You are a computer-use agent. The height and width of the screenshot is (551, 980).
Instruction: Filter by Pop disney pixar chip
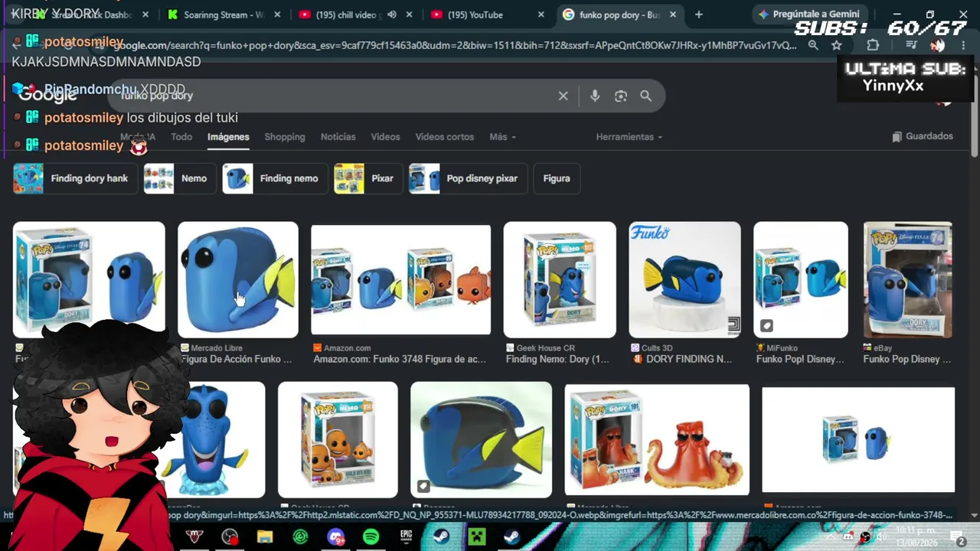pyautogui.click(x=467, y=178)
